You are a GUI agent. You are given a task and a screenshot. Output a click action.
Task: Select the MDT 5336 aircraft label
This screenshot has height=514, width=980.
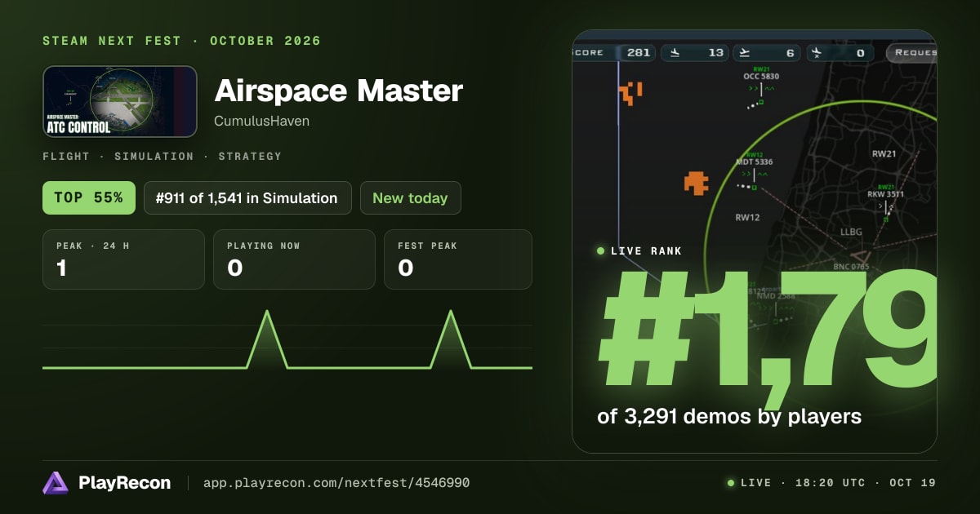click(754, 162)
